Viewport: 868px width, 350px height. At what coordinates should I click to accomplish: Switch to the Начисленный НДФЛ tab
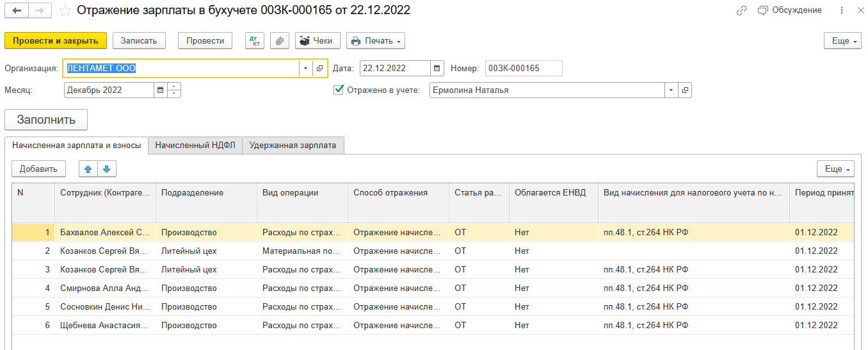[195, 145]
